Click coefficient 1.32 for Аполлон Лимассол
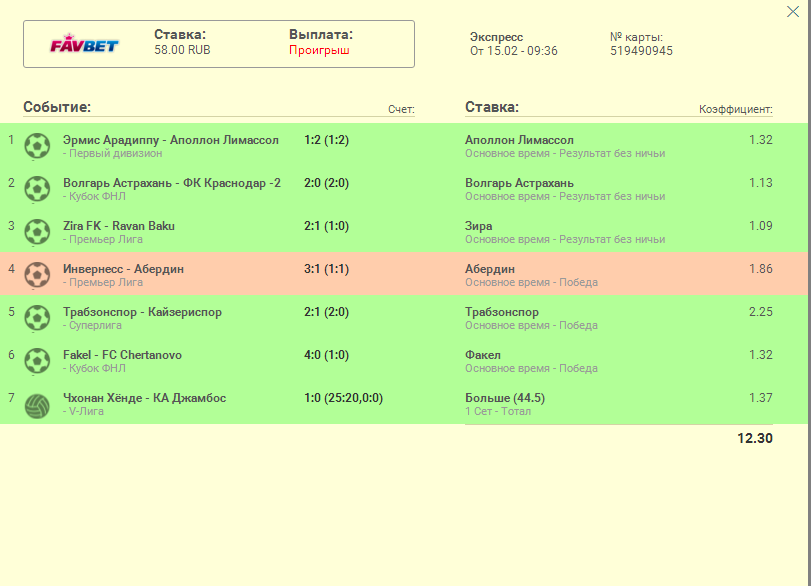The image size is (811, 586). point(761,140)
